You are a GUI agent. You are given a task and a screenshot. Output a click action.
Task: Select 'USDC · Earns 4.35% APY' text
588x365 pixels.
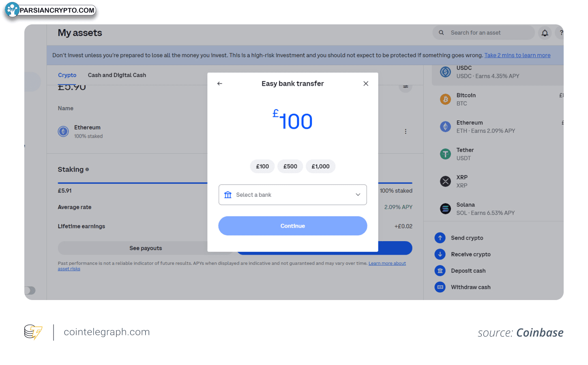pyautogui.click(x=488, y=76)
